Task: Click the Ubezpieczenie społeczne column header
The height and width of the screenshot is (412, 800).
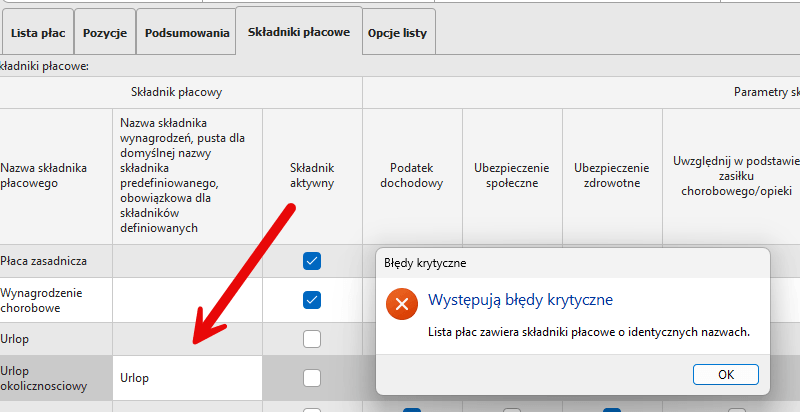Action: point(512,176)
